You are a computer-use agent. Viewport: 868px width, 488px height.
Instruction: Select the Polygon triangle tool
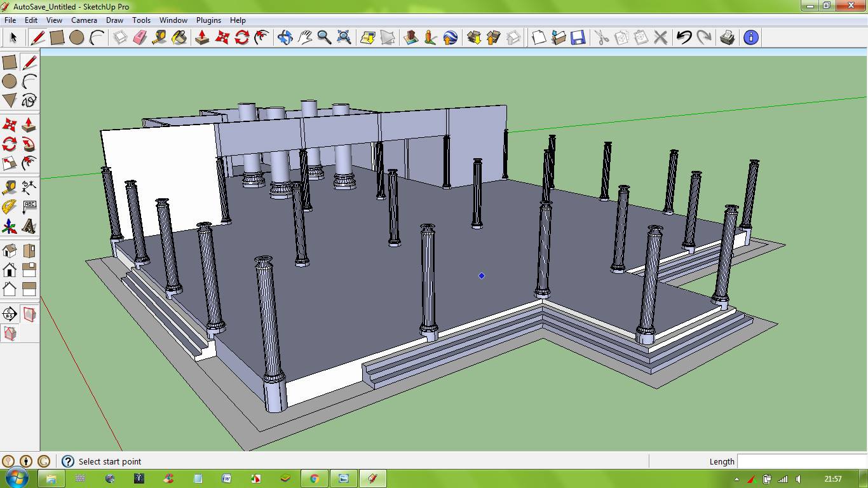click(x=10, y=100)
